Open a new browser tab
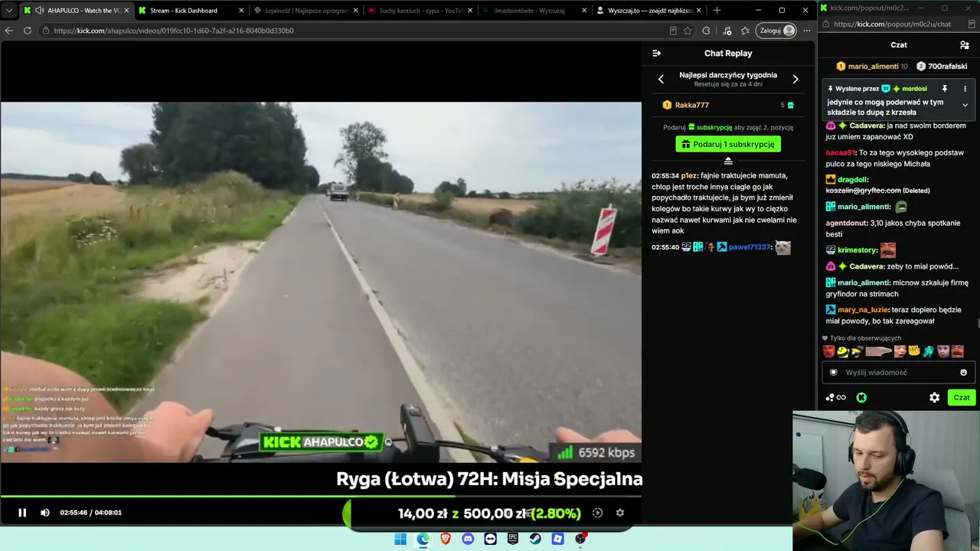 pyautogui.click(x=717, y=11)
